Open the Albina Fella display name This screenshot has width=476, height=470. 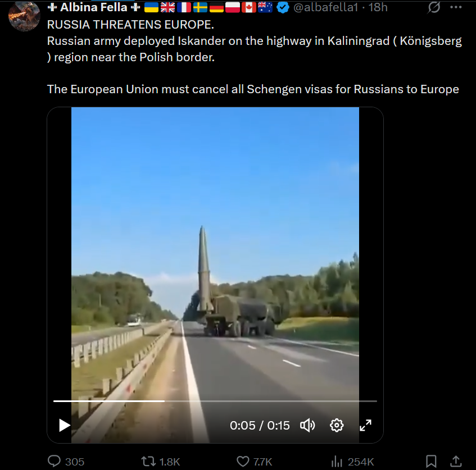(94, 7)
